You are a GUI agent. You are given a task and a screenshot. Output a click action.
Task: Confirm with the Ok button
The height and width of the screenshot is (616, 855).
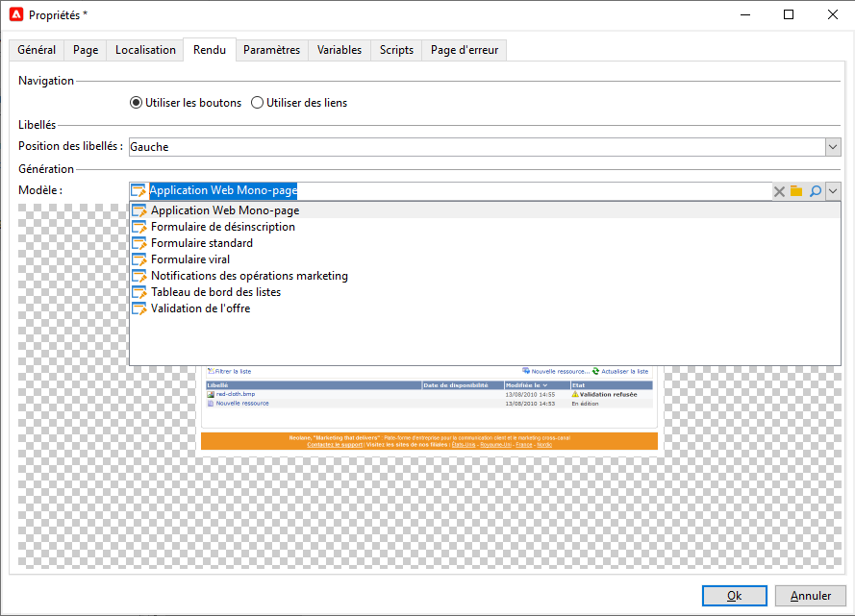tap(734, 596)
